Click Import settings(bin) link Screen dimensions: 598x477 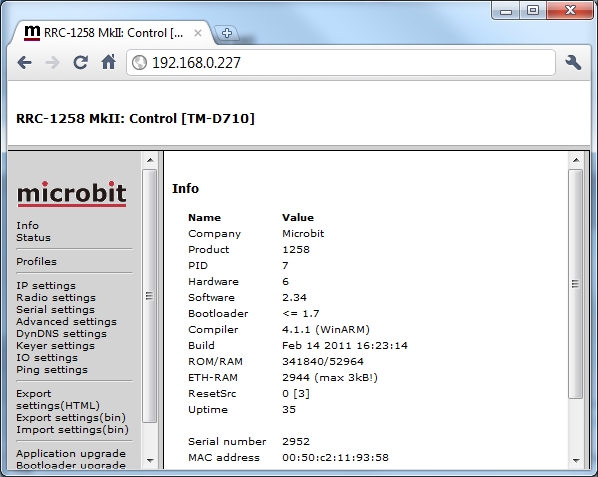[x=72, y=430]
